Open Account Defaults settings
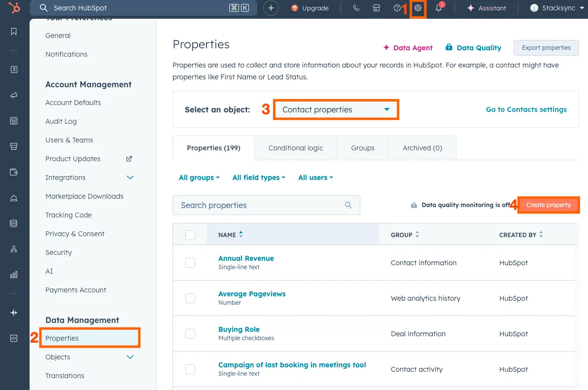Screen dimensions: 588x390 [x=73, y=103]
